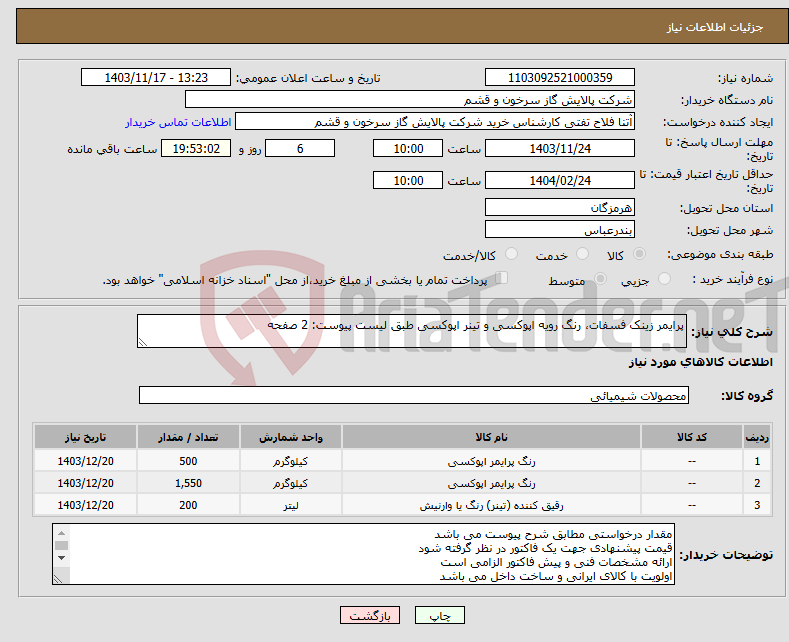Viewport: 789px width, 642px height.
Task: Click the city field بندرعباس
Action: tap(560, 229)
